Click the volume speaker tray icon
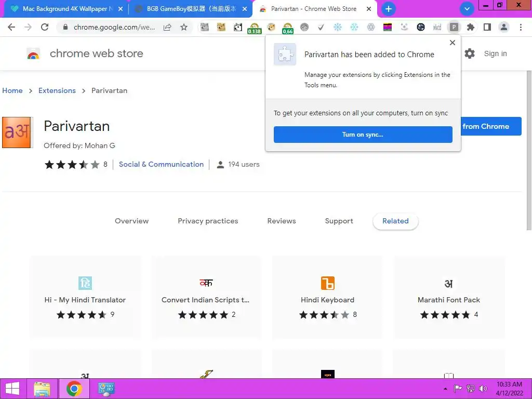 coord(483,389)
